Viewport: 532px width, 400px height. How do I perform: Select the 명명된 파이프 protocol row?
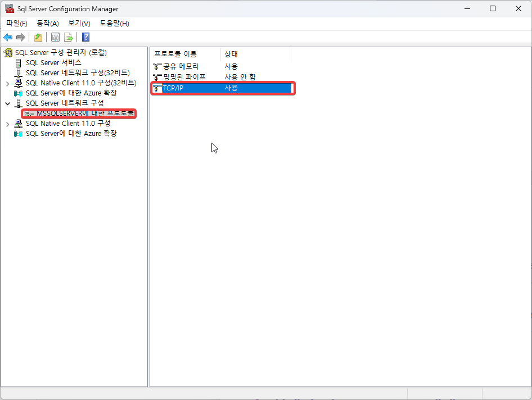pos(221,77)
